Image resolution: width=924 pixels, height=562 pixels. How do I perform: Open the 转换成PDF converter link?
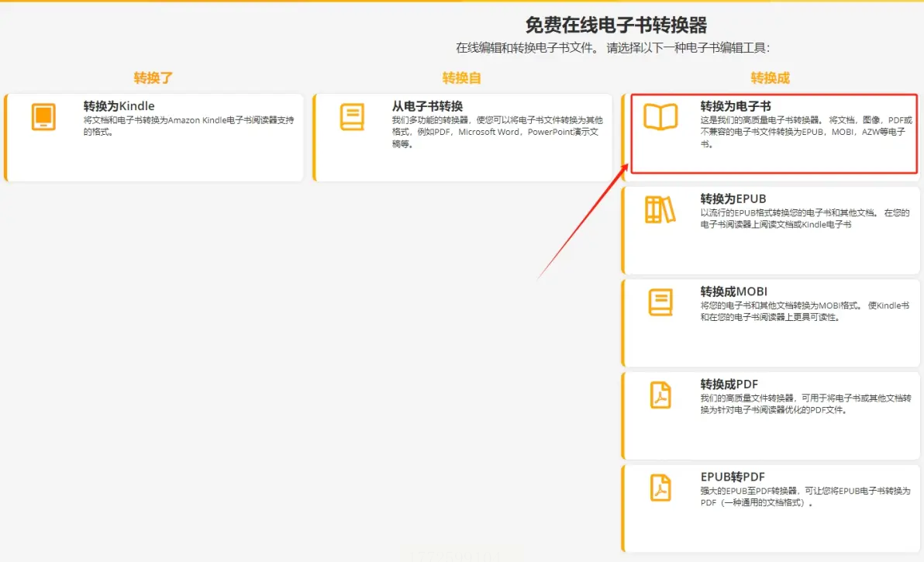[x=729, y=384]
